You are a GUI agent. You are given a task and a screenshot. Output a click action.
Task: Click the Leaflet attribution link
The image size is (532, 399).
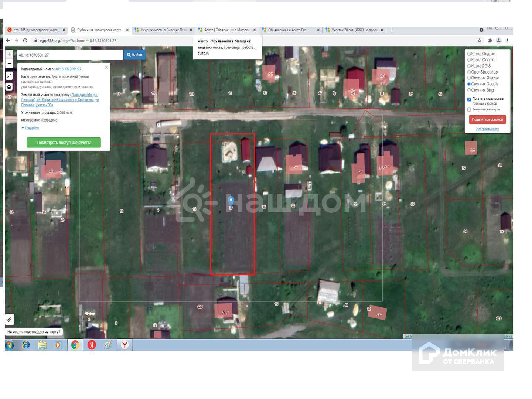tap(409, 336)
